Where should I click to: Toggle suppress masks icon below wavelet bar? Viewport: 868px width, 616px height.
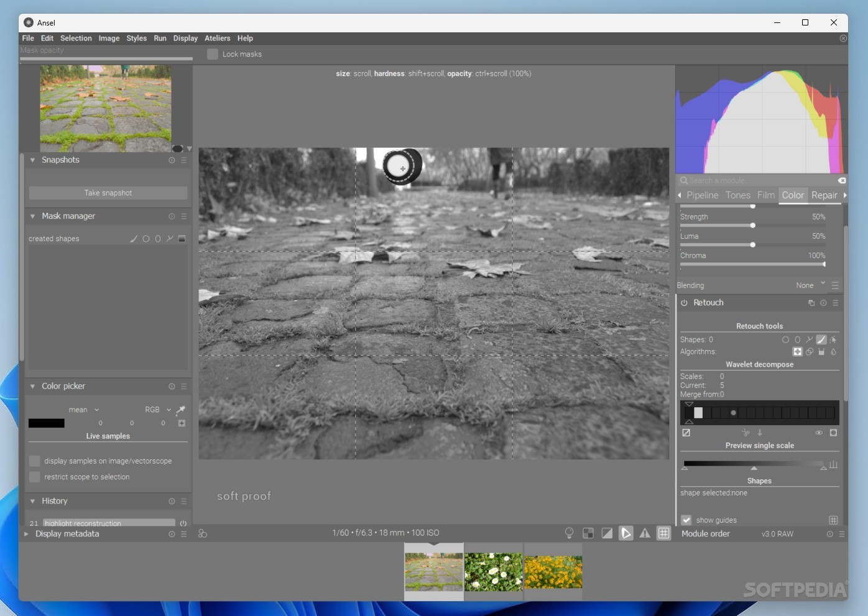click(x=686, y=433)
